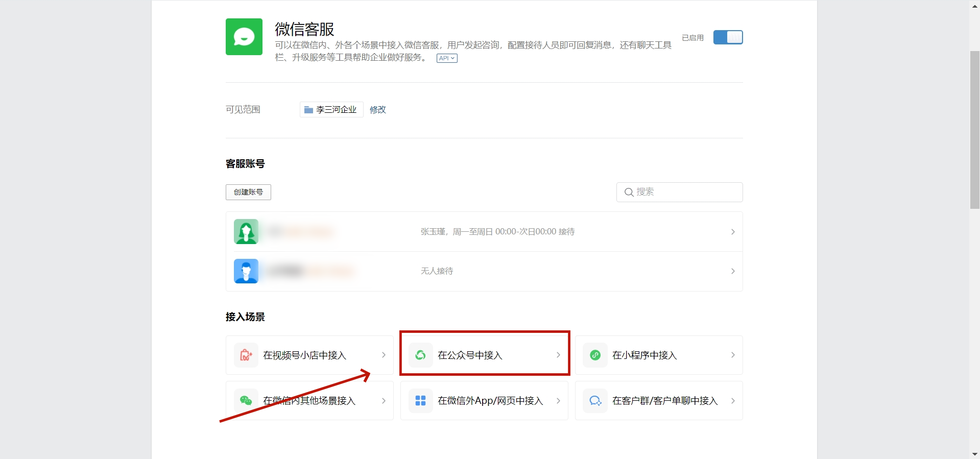Click the 可见范围 label
Screen dimensions: 980x459
tap(243, 110)
